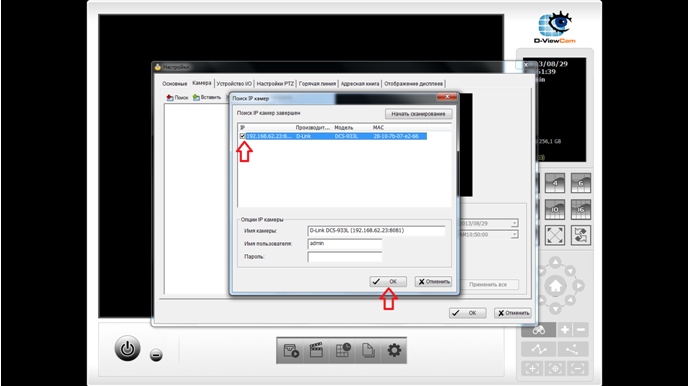
Task: Expand the 2013/08/29 date dropdown
Action: tap(514, 223)
